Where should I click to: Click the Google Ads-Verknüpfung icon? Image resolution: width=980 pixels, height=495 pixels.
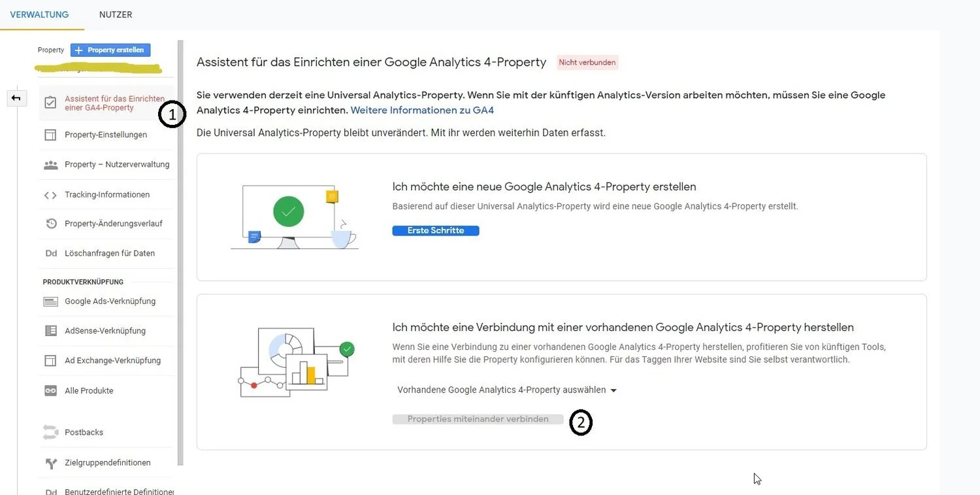pos(50,301)
